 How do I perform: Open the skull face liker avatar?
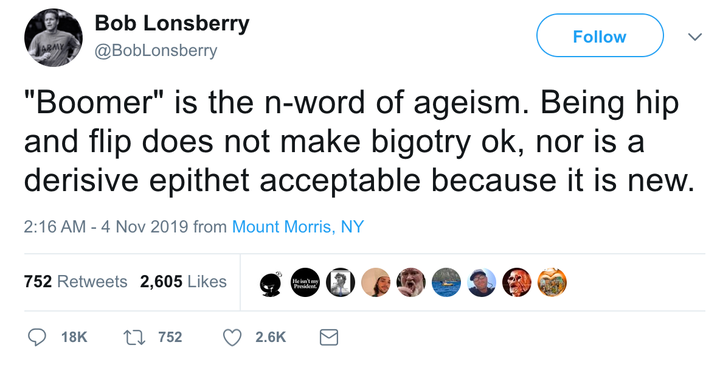click(517, 282)
